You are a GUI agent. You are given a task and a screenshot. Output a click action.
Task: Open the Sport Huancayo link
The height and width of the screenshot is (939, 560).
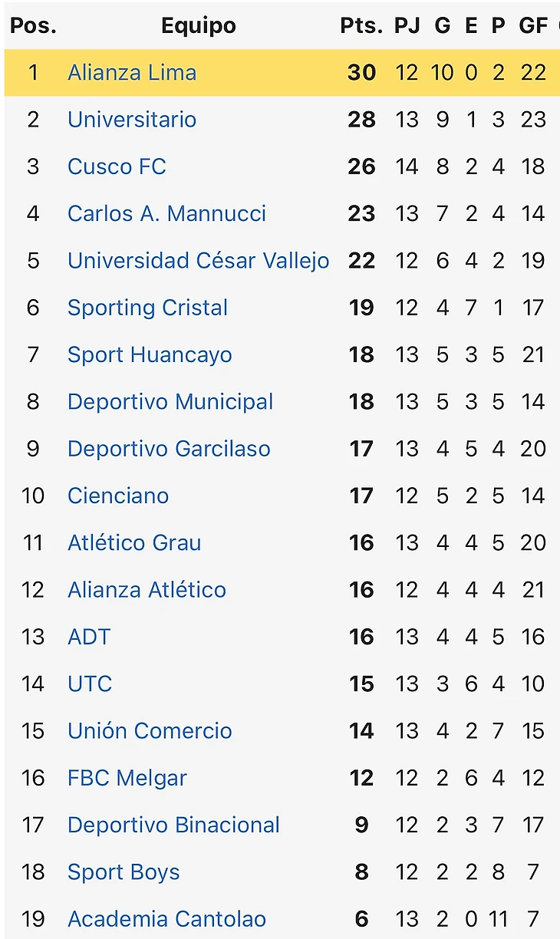(x=150, y=354)
